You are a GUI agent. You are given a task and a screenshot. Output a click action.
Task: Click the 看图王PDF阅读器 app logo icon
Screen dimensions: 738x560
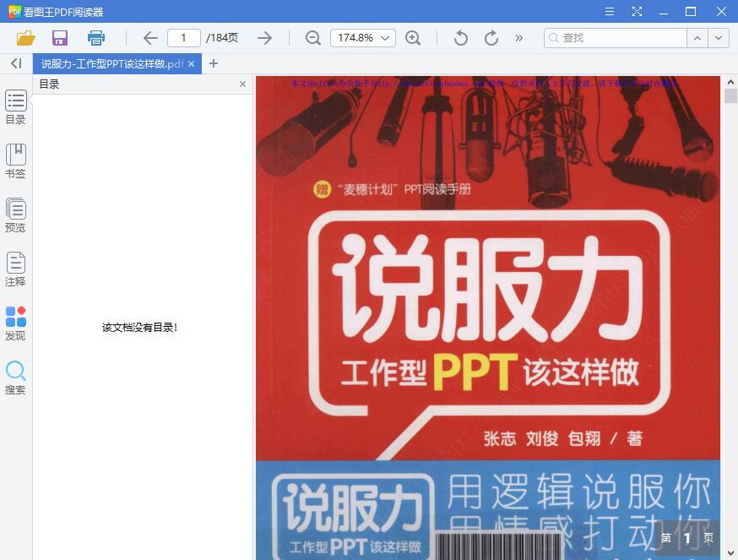[14, 11]
